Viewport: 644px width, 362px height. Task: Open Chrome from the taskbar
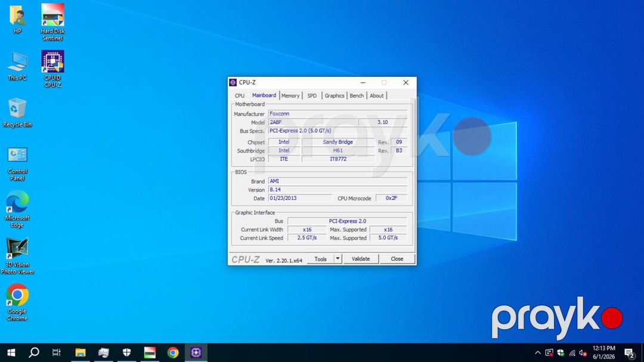[173, 352]
